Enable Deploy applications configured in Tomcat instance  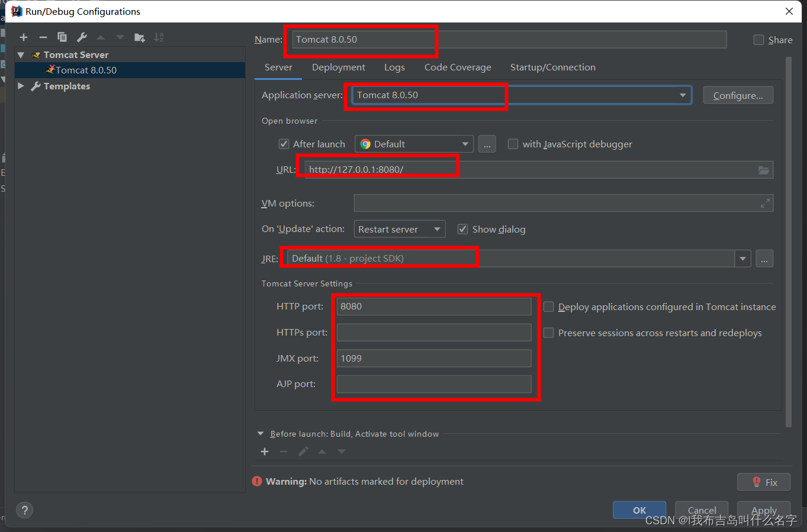tap(549, 307)
